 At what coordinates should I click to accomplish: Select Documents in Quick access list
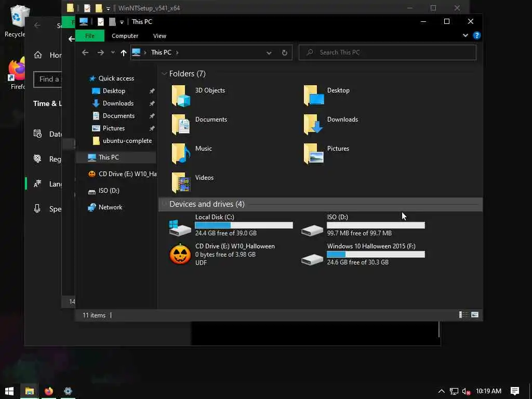click(x=118, y=116)
